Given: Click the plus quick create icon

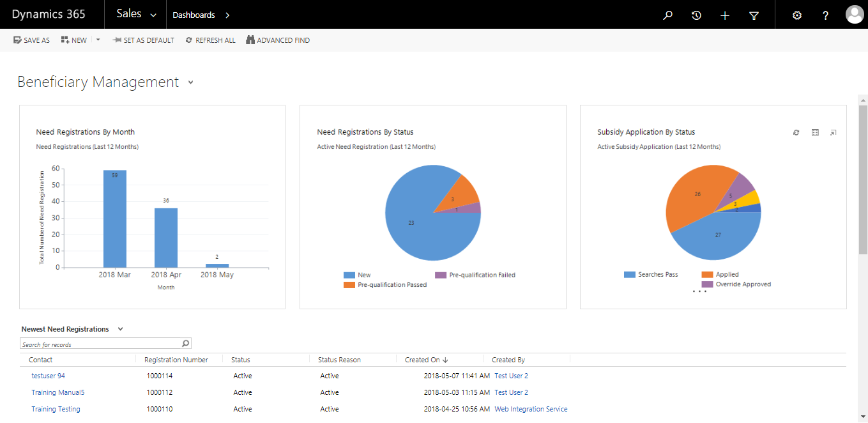Looking at the screenshot, I should pyautogui.click(x=725, y=15).
